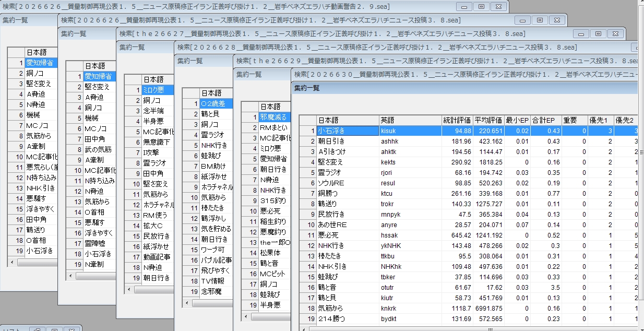Click the 武の気筋 row
Screen dimensions: 644x331
pyautogui.click(x=99, y=149)
